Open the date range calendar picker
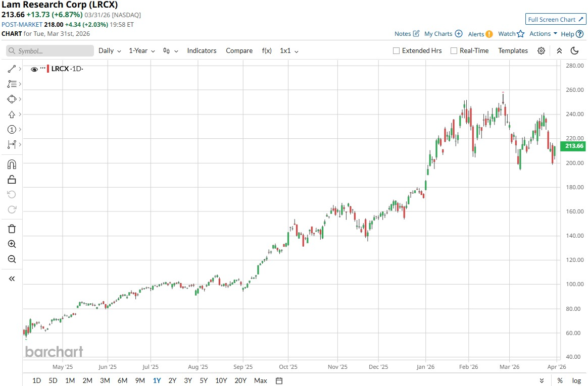Screen dimensions: 588x386 click(279, 380)
